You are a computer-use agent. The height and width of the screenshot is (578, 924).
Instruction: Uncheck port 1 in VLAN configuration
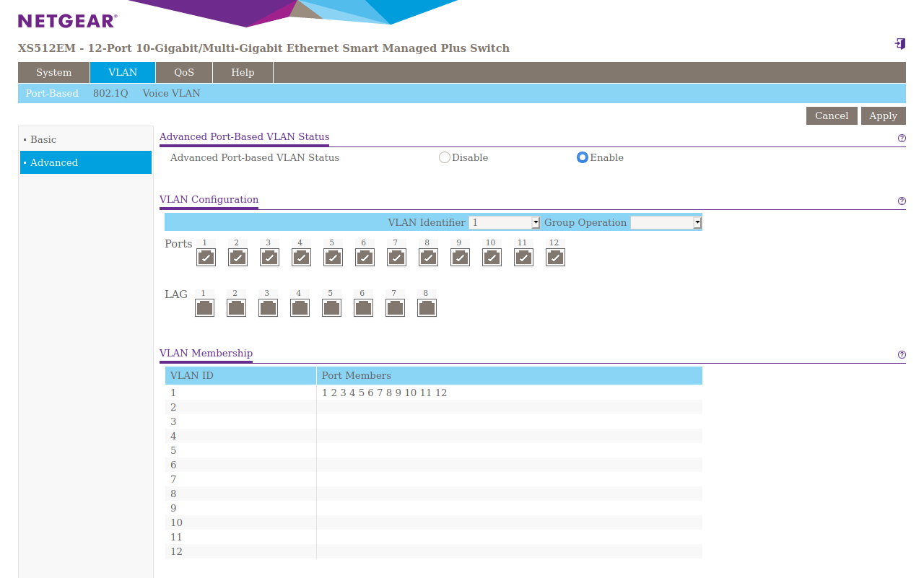pos(206,258)
